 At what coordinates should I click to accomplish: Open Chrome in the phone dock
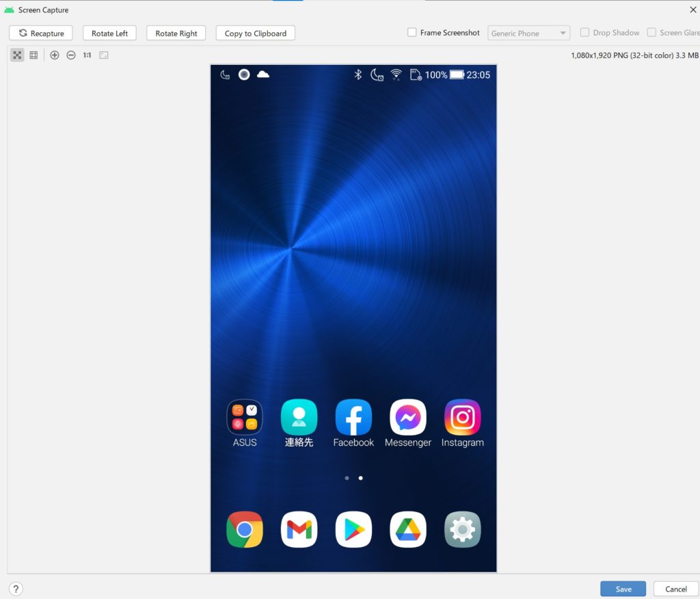click(245, 529)
